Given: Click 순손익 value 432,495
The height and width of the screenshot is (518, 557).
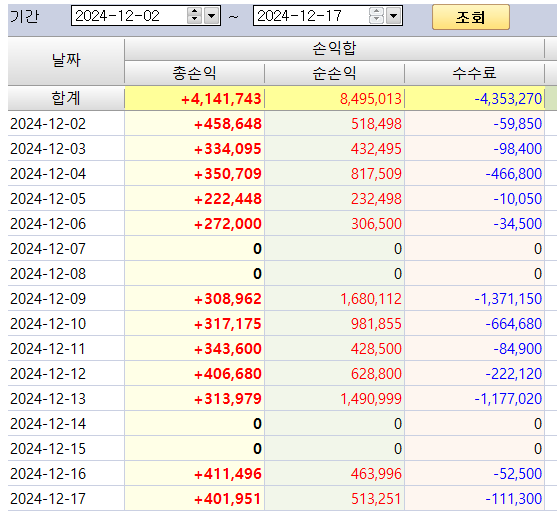Looking at the screenshot, I should 376,149.
